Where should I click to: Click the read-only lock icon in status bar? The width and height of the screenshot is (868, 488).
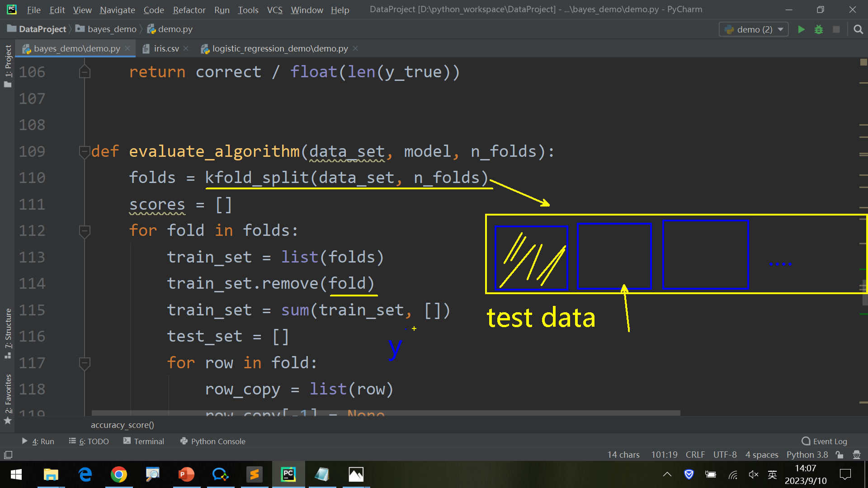click(840, 455)
